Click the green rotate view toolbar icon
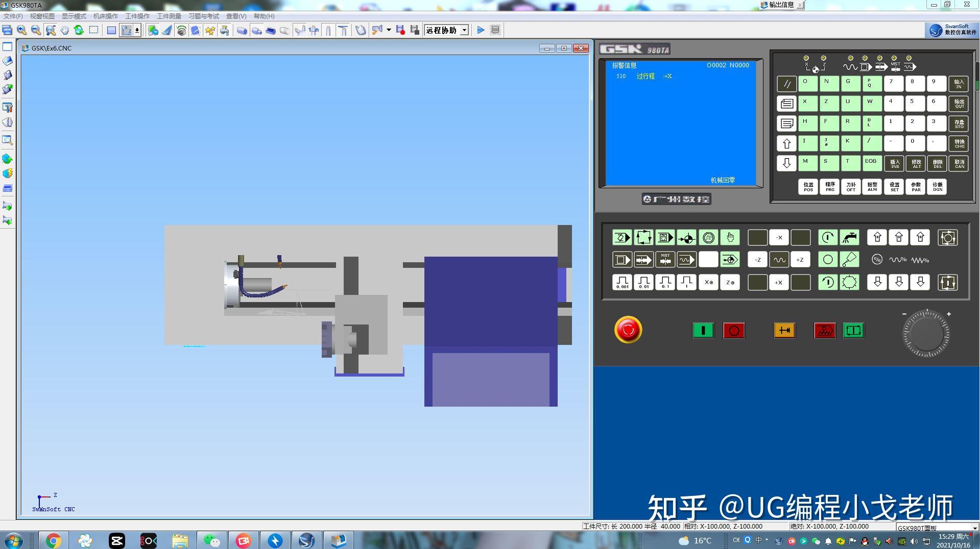The height and width of the screenshot is (549, 980). click(79, 30)
